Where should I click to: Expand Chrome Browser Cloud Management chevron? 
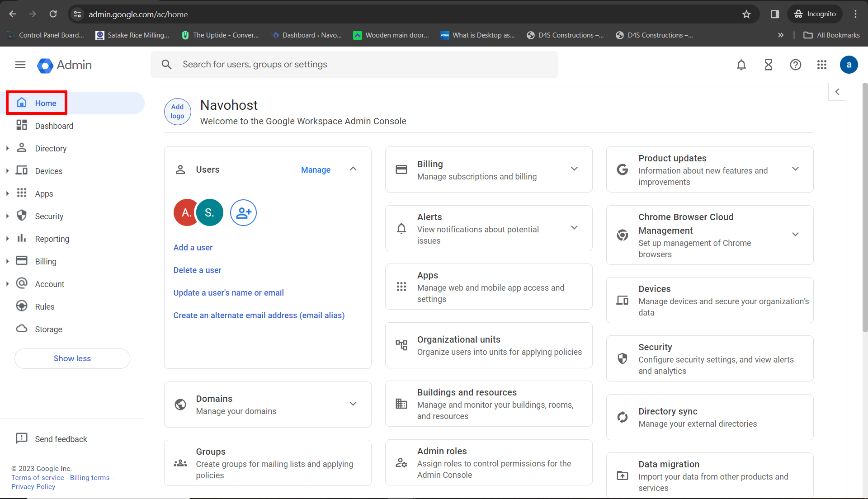[x=796, y=235]
